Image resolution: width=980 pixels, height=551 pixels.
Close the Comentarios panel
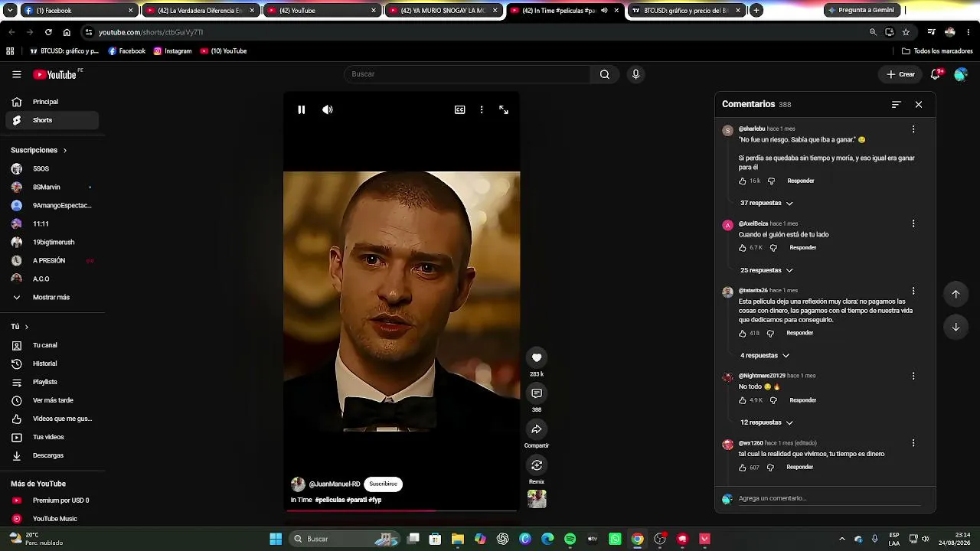(x=919, y=104)
